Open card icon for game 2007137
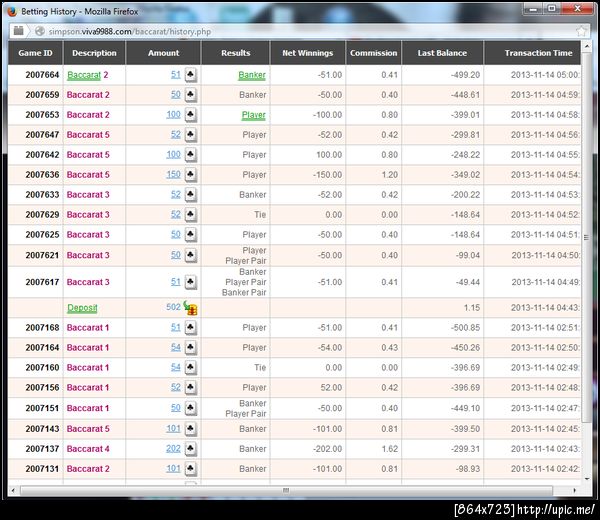The width and height of the screenshot is (600, 520). click(x=191, y=448)
